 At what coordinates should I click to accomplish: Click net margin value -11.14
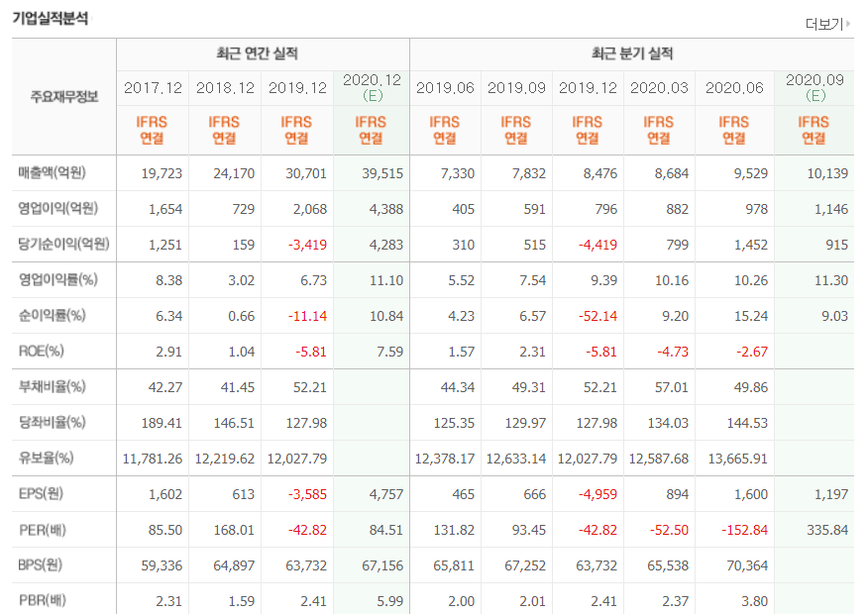(x=307, y=316)
